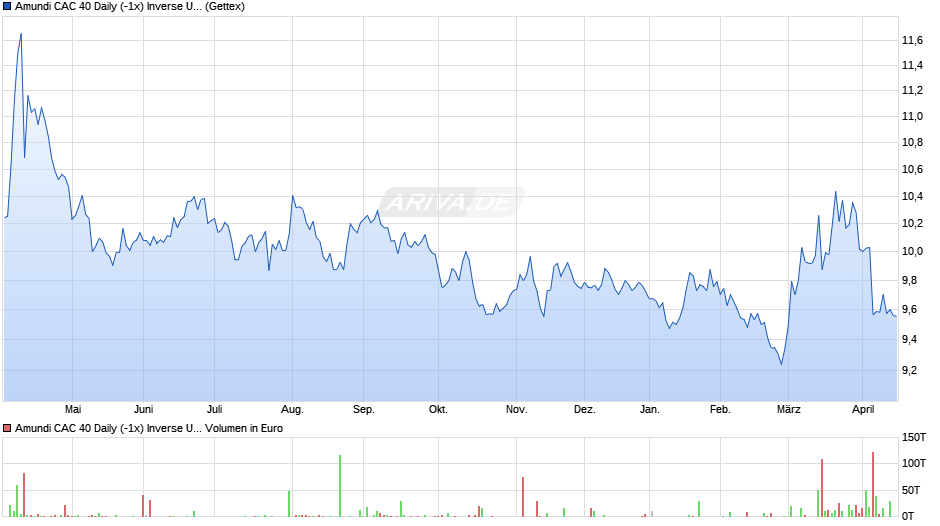Click the 'Aug.' month label on the x-axis
The width and height of the screenshot is (940, 526).
[292, 410]
